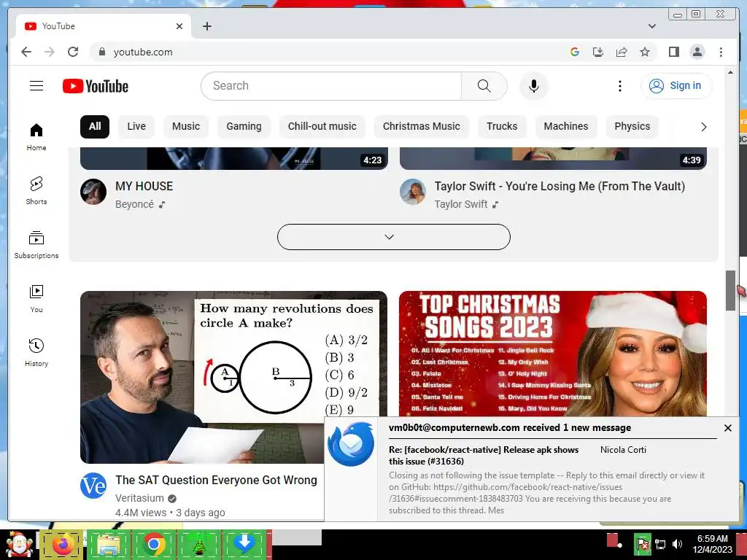
Task: Select the Chill-out music chip
Action: pos(322,127)
